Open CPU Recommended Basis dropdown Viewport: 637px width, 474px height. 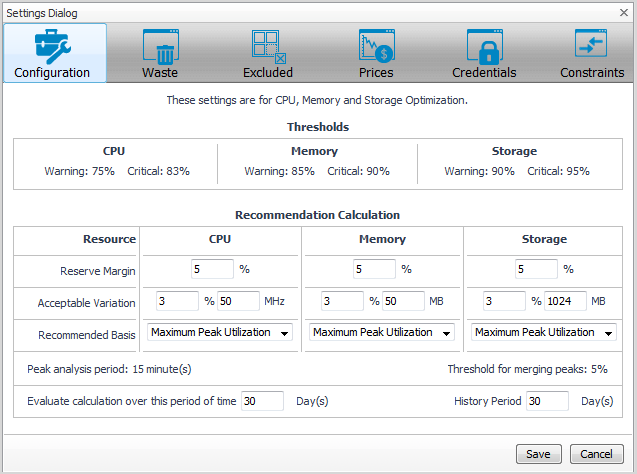[220, 333]
